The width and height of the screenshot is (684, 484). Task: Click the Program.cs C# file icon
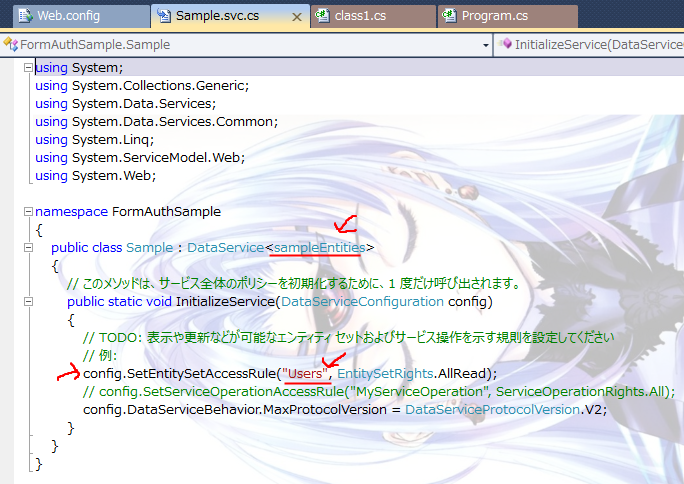pyautogui.click(x=449, y=16)
